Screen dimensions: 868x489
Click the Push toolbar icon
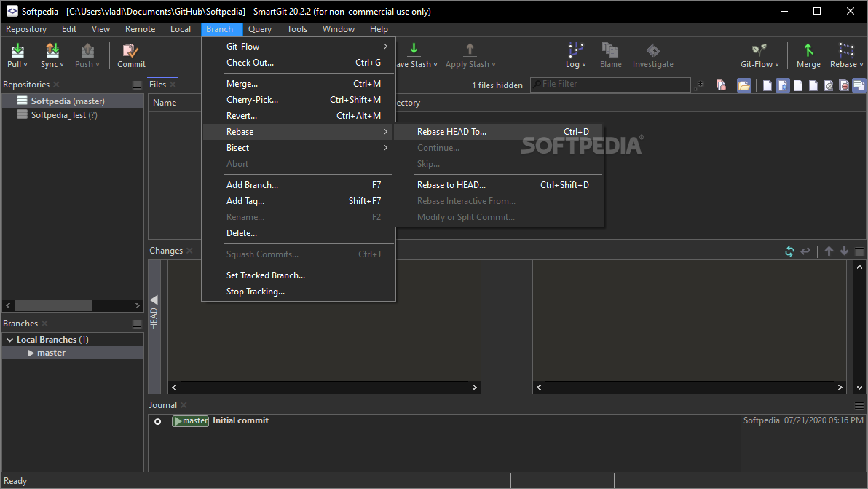tap(87, 50)
